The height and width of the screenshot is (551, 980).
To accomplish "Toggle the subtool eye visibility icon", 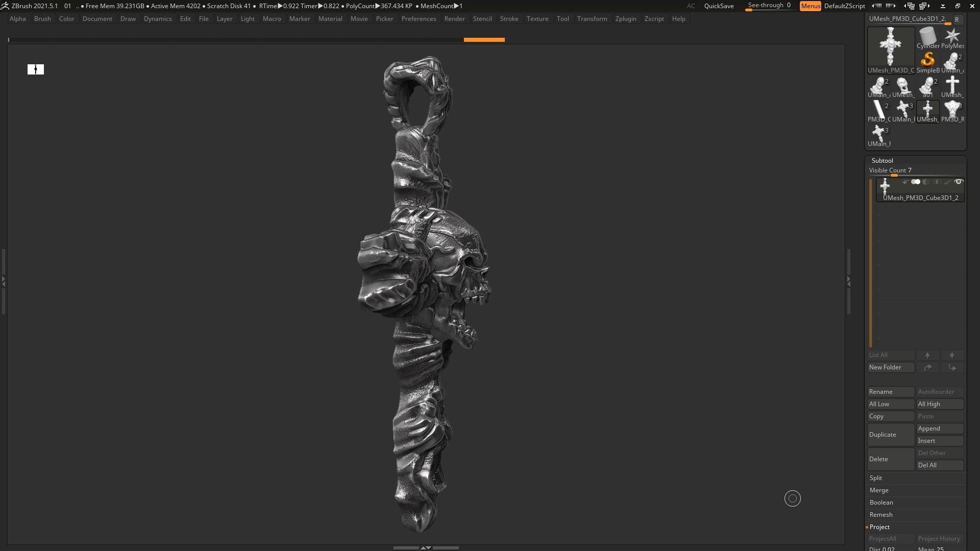I will click(959, 182).
